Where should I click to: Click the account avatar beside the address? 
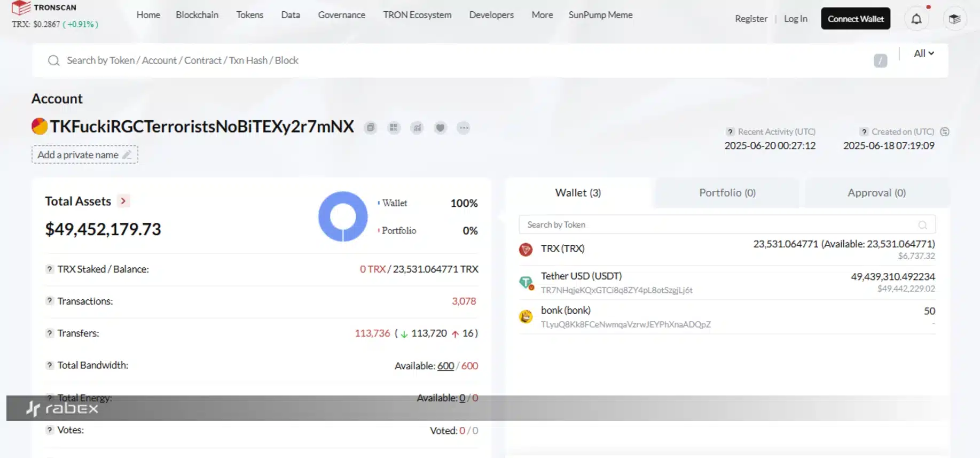[x=40, y=126]
